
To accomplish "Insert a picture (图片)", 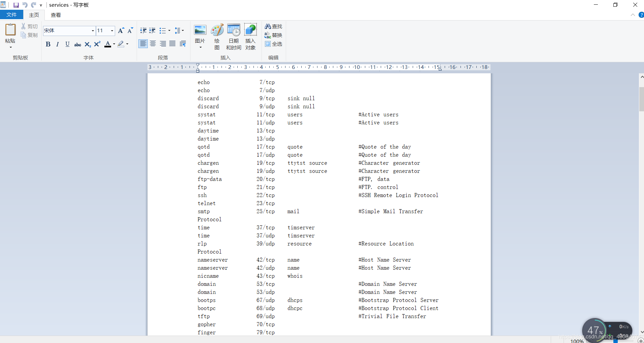I will [x=200, y=33].
